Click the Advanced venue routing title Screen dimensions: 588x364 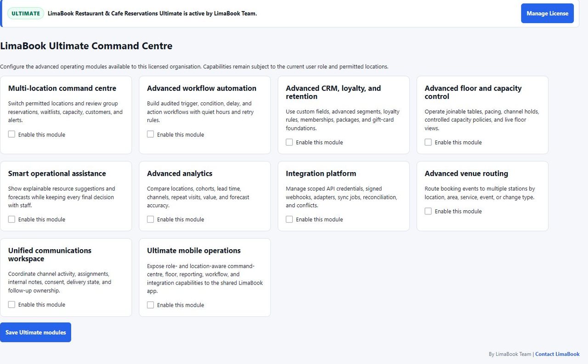(x=466, y=174)
